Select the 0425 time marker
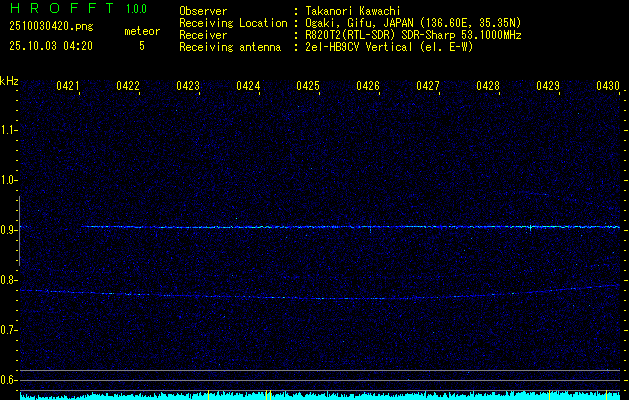The height and width of the screenshot is (400, 629). click(x=308, y=87)
